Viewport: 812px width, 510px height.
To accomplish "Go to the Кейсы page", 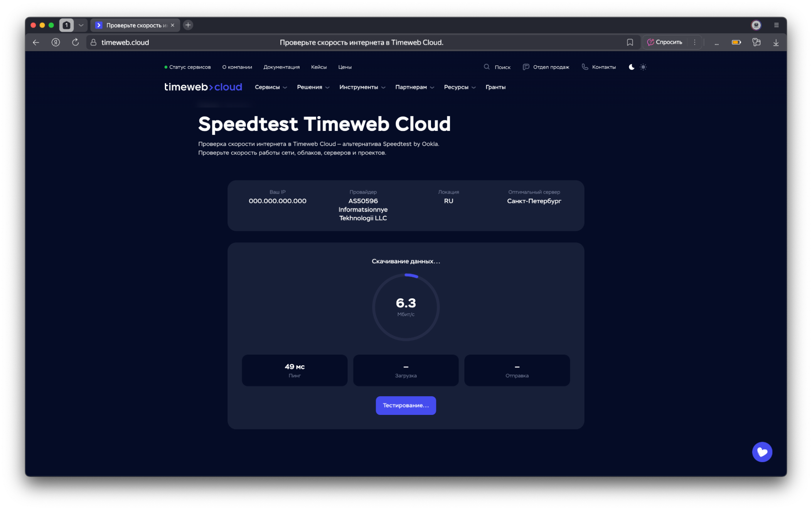I will (319, 67).
